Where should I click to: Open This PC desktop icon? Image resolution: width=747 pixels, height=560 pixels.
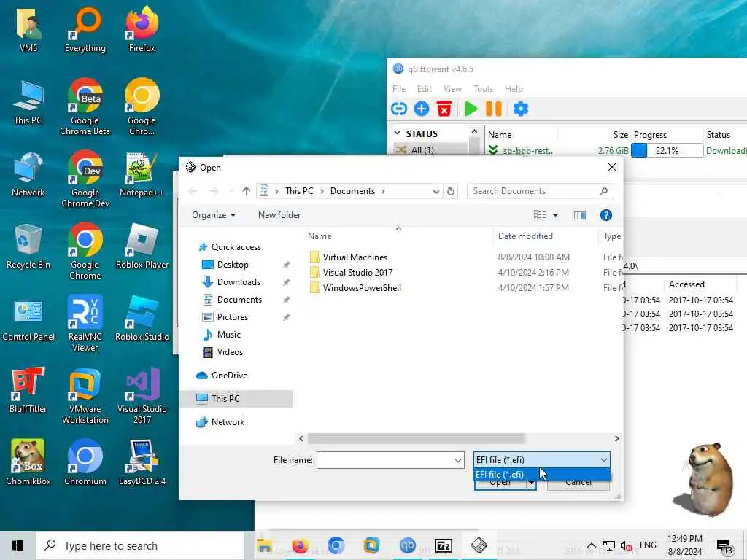click(x=28, y=101)
